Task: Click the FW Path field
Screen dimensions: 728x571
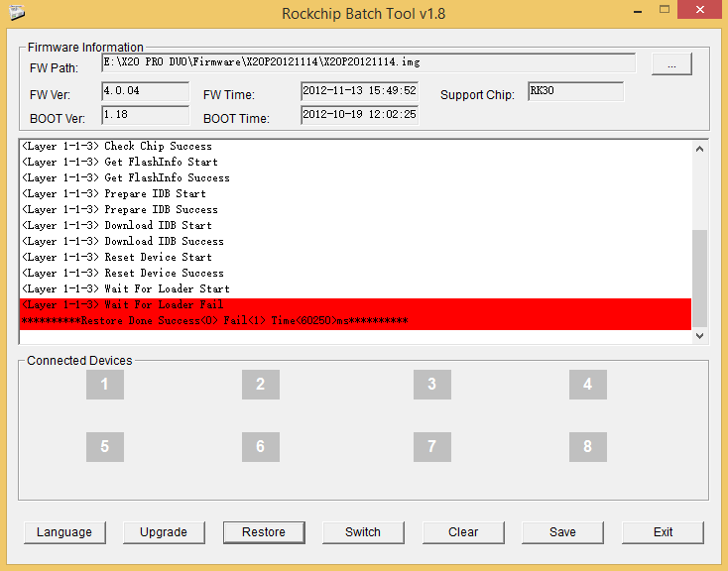Action: (x=368, y=62)
